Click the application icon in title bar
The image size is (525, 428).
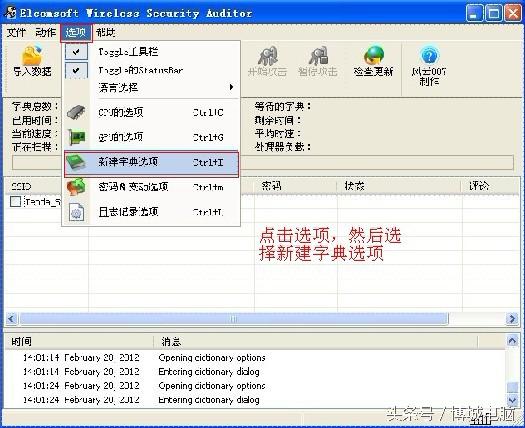click(10, 12)
